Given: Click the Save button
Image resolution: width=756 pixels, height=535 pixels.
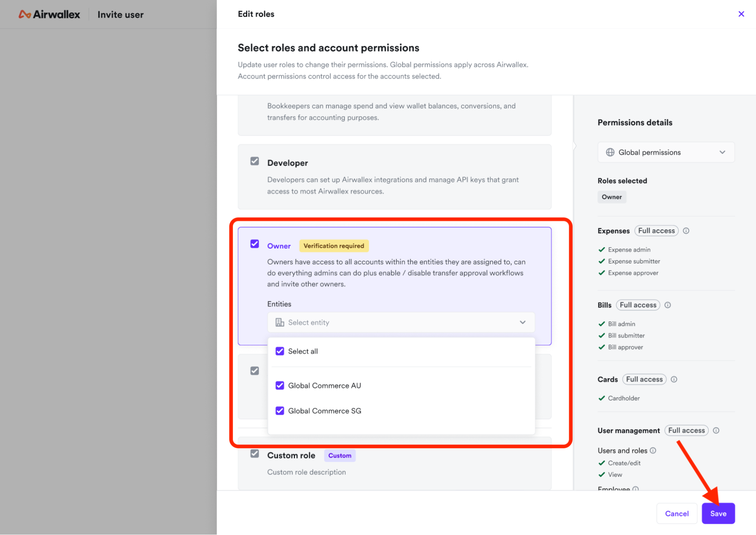Looking at the screenshot, I should [718, 513].
